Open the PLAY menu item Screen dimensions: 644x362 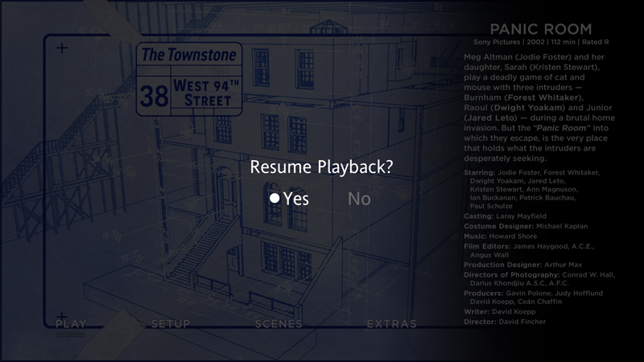[71, 324]
